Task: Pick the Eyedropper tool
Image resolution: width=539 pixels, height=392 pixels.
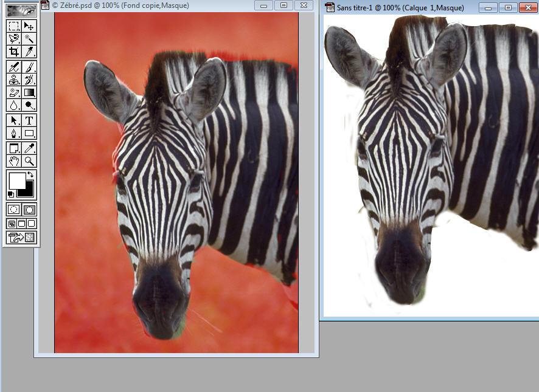Action: coord(29,148)
